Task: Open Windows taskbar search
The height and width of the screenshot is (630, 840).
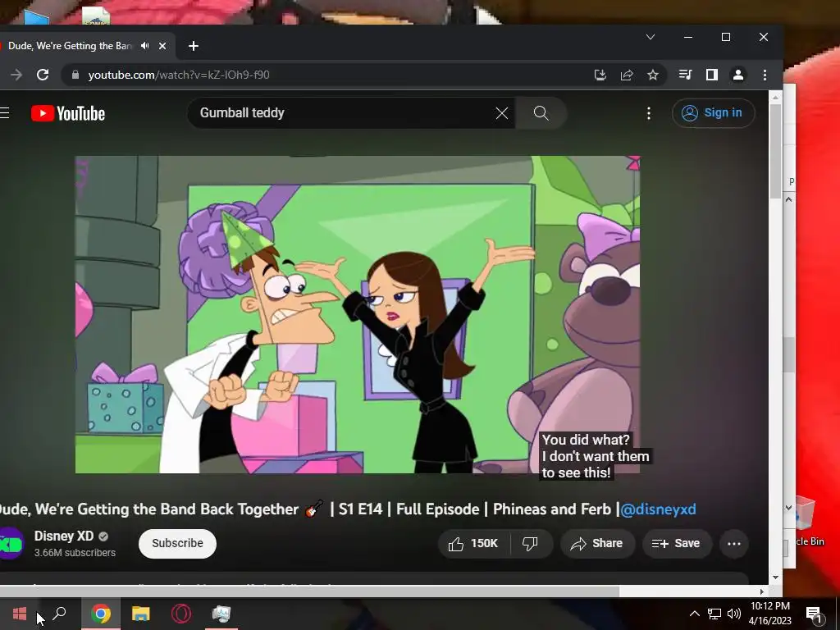Action: tap(59, 614)
